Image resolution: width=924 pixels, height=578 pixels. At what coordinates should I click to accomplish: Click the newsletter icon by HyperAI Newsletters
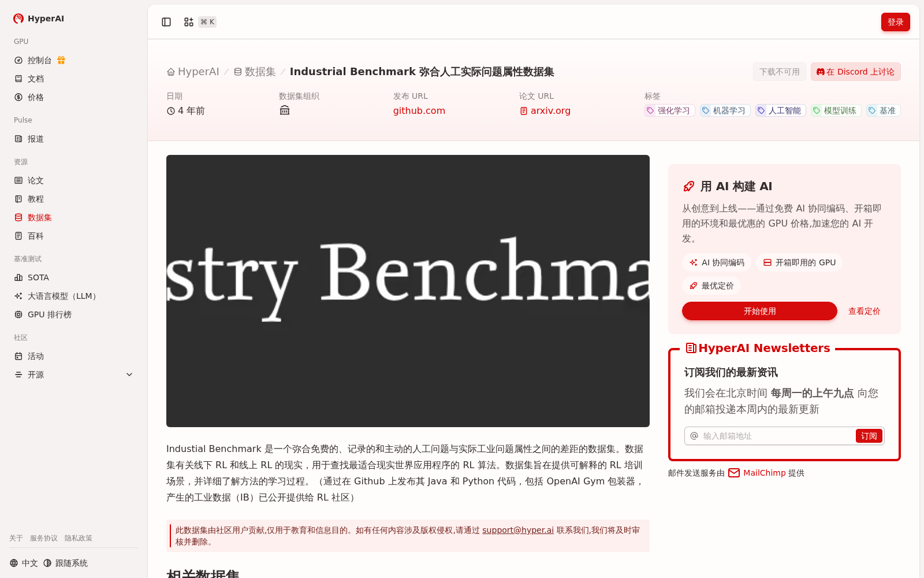[x=691, y=348]
